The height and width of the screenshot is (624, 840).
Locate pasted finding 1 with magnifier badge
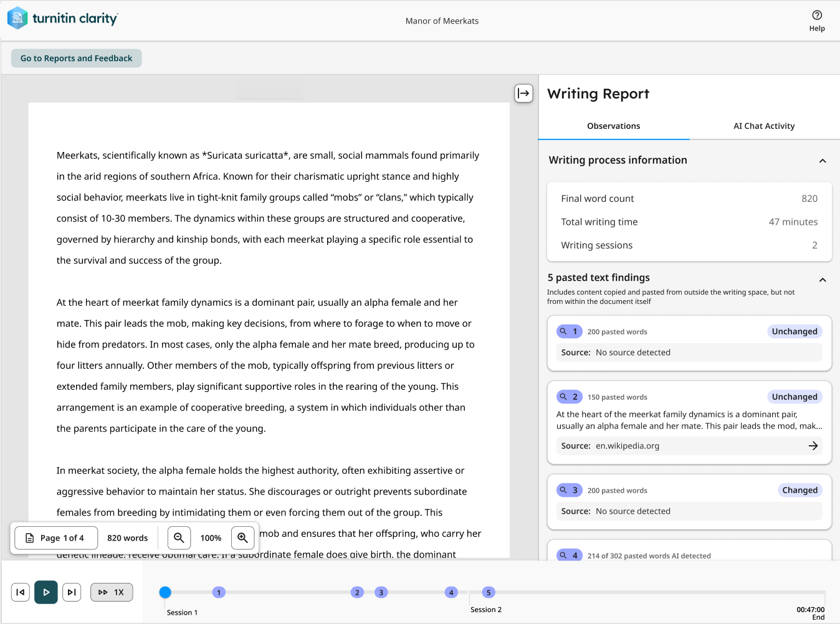click(x=569, y=331)
